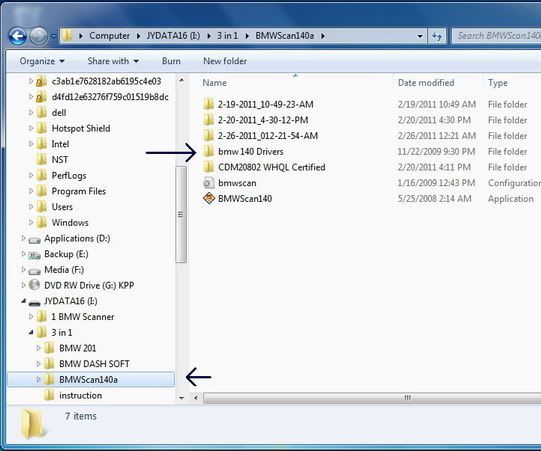Select the CDM20802 WHQL Certified folder icon

[x=208, y=167]
